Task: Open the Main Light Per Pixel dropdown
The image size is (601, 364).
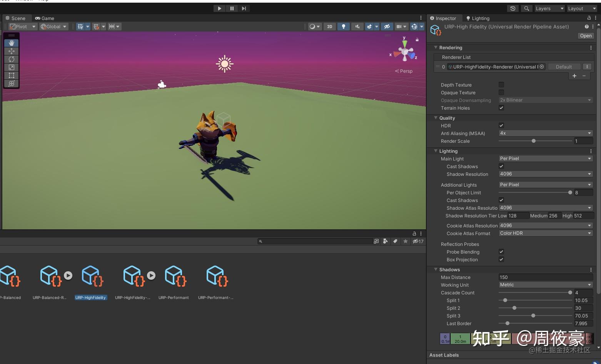Action: point(545,158)
